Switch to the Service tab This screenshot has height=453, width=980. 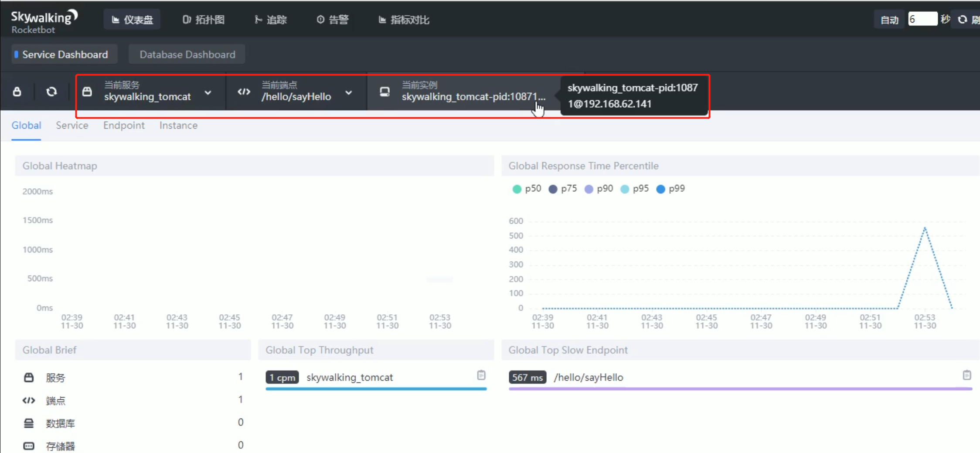coord(72,126)
